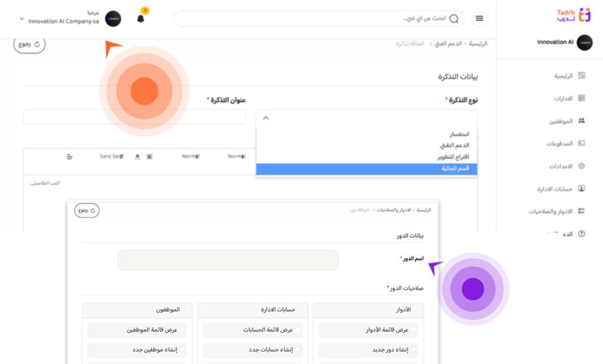The height and width of the screenshot is (364, 603).
Task: Open المدفوعات in the sidebar menu
Action: pos(559,144)
